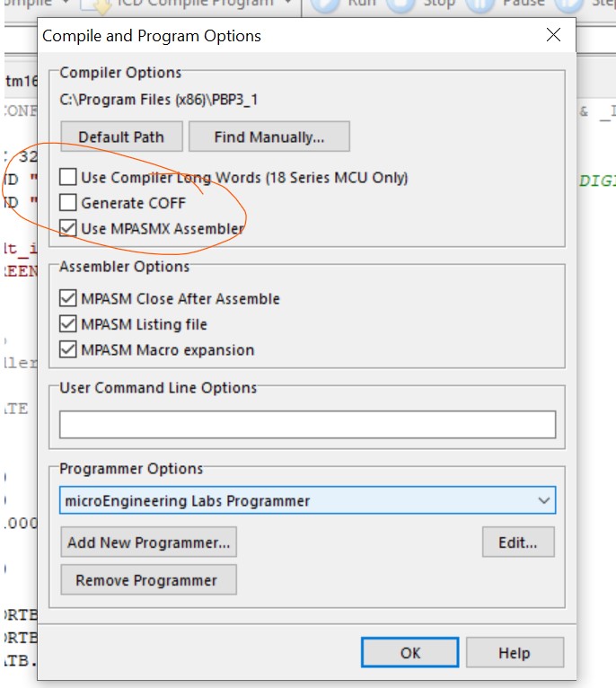Click the Run toolbar icon

[325, 4]
